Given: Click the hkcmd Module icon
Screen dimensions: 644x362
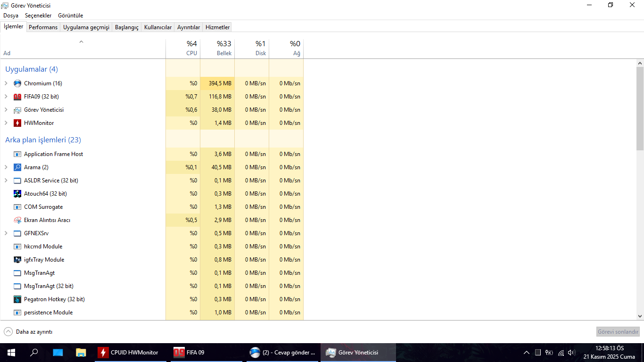Looking at the screenshot, I should click(17, 247).
